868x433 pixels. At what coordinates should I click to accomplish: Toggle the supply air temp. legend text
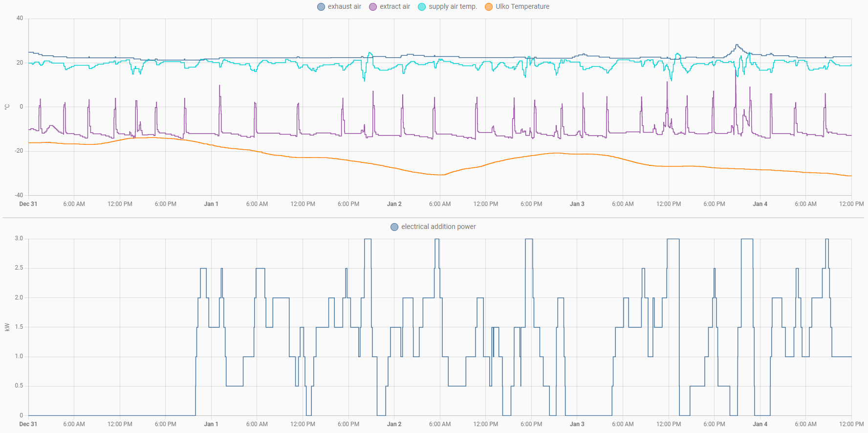(x=453, y=6)
